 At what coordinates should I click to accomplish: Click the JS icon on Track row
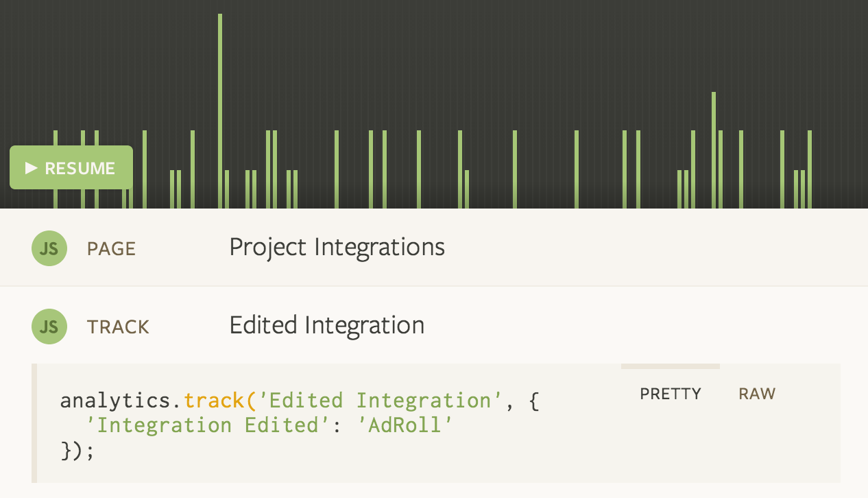click(49, 327)
